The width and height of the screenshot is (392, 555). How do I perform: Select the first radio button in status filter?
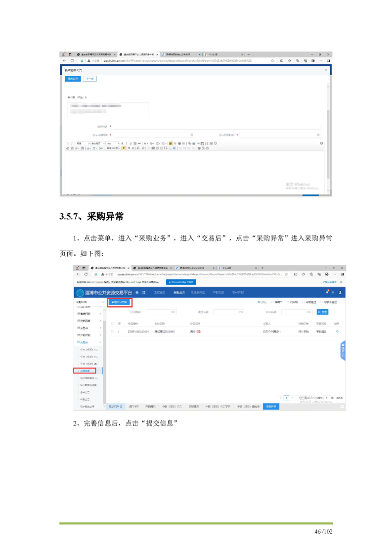tap(259, 302)
